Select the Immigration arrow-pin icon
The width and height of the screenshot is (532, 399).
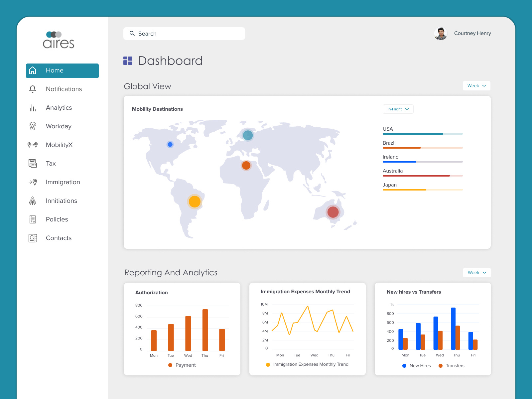tap(33, 182)
